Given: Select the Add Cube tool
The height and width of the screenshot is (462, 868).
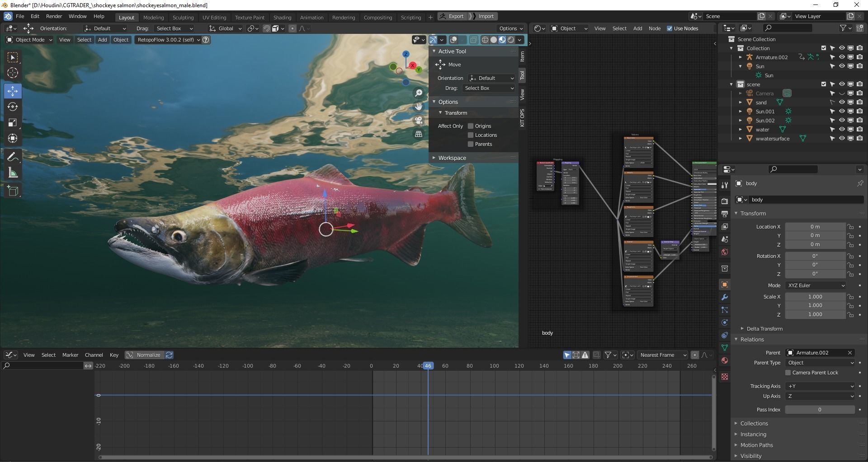Looking at the screenshot, I should click(x=13, y=191).
